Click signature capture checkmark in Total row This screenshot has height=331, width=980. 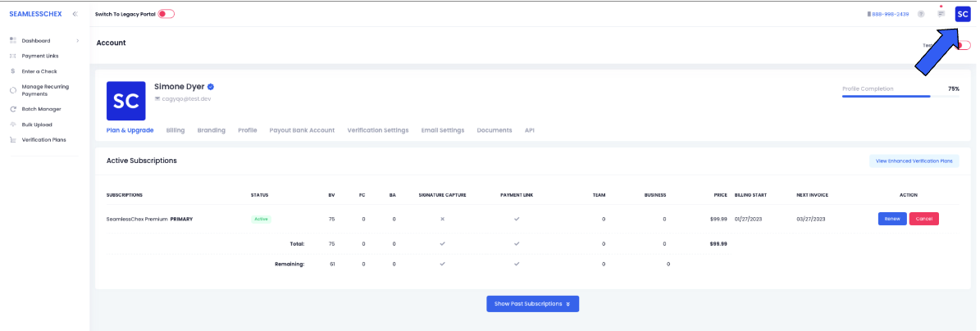pyautogui.click(x=442, y=243)
